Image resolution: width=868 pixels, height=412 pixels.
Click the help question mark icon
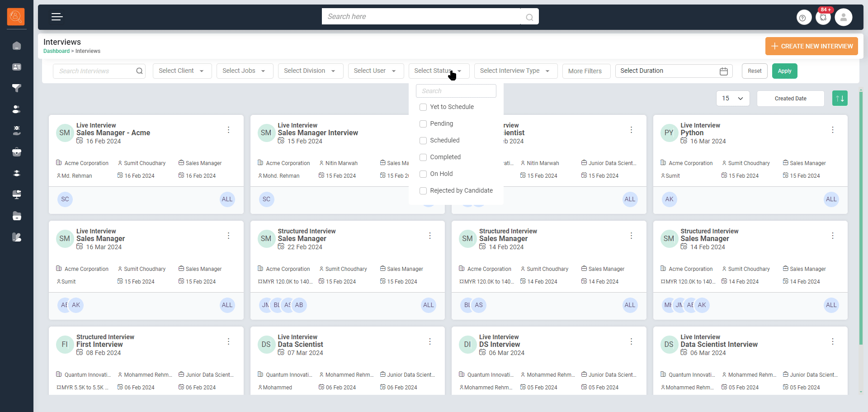803,18
